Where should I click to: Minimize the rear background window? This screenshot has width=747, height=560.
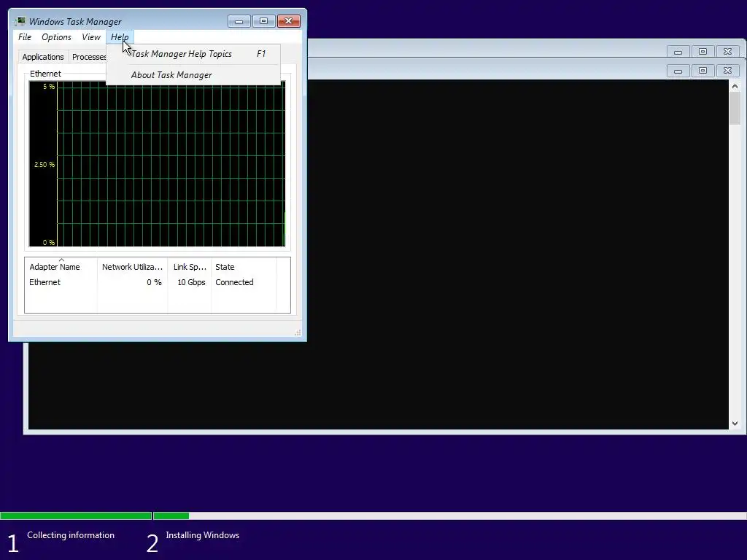pyautogui.click(x=678, y=52)
